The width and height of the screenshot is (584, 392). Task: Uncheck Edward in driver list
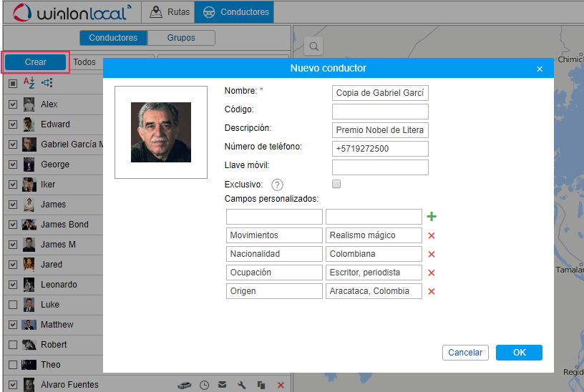click(13, 124)
